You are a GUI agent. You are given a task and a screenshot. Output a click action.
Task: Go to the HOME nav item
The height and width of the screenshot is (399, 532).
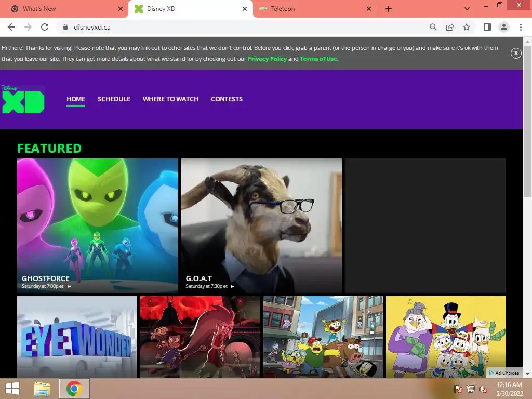76,99
